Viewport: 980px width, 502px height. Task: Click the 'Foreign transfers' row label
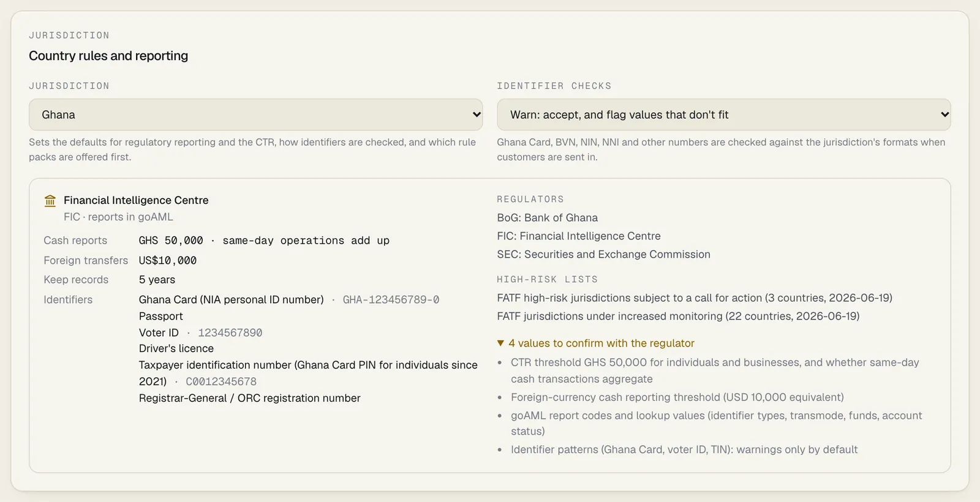pos(86,260)
